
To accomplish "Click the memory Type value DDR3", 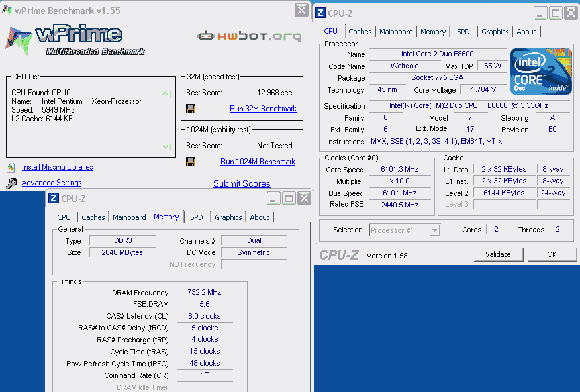I will coord(122,240).
